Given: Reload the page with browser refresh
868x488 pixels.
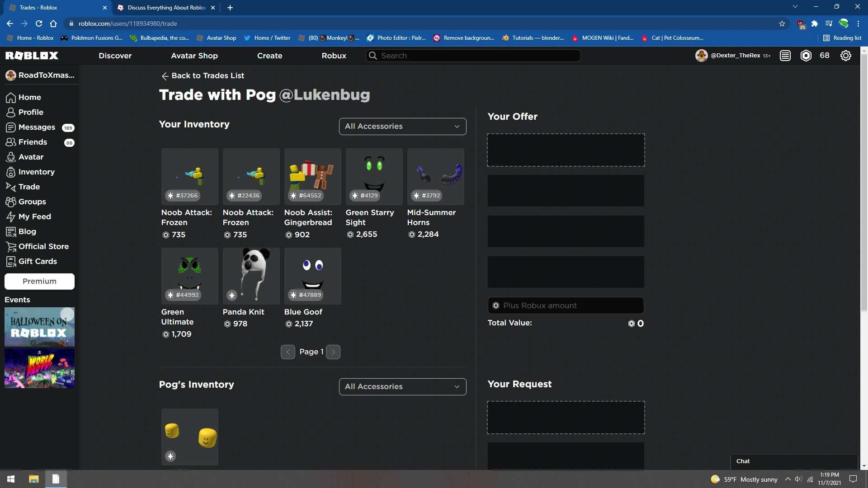Looking at the screenshot, I should (x=39, y=23).
